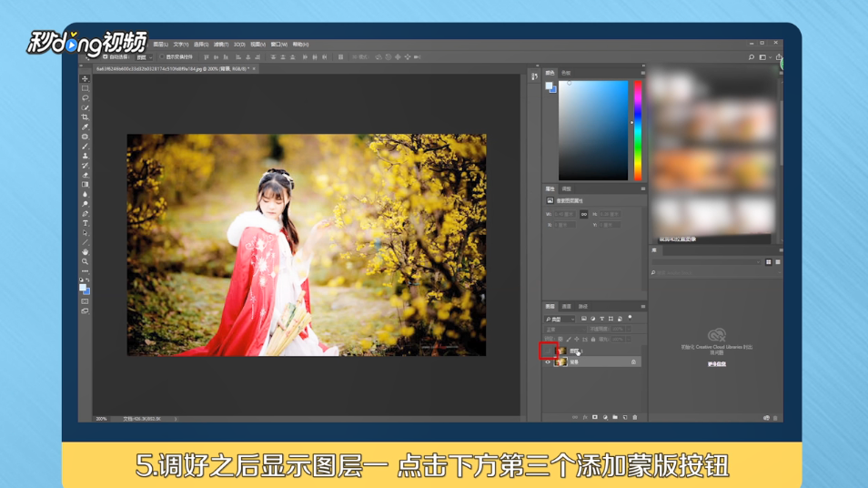Image resolution: width=868 pixels, height=488 pixels.
Task: Click Add layer mask button in Layers panel
Action: click(595, 417)
